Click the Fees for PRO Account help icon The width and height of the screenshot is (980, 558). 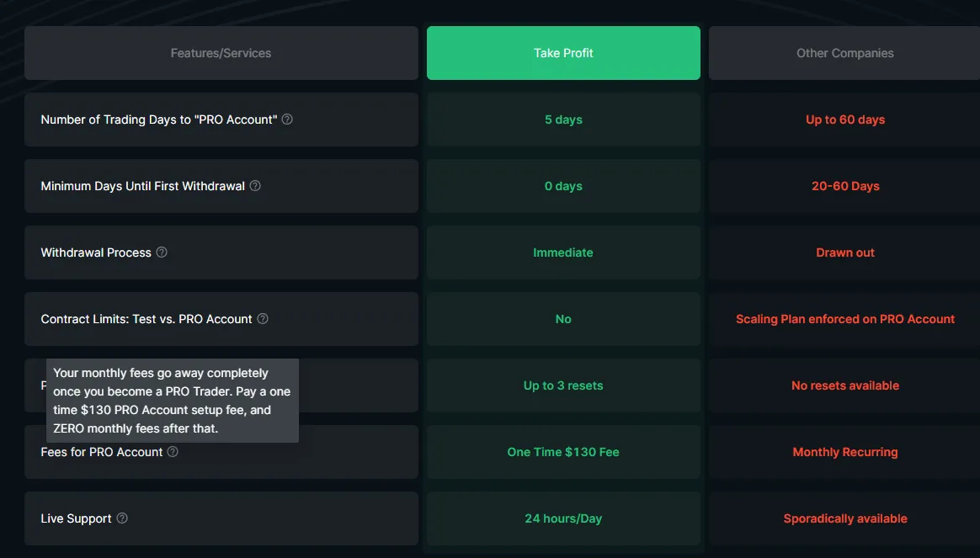pos(173,452)
